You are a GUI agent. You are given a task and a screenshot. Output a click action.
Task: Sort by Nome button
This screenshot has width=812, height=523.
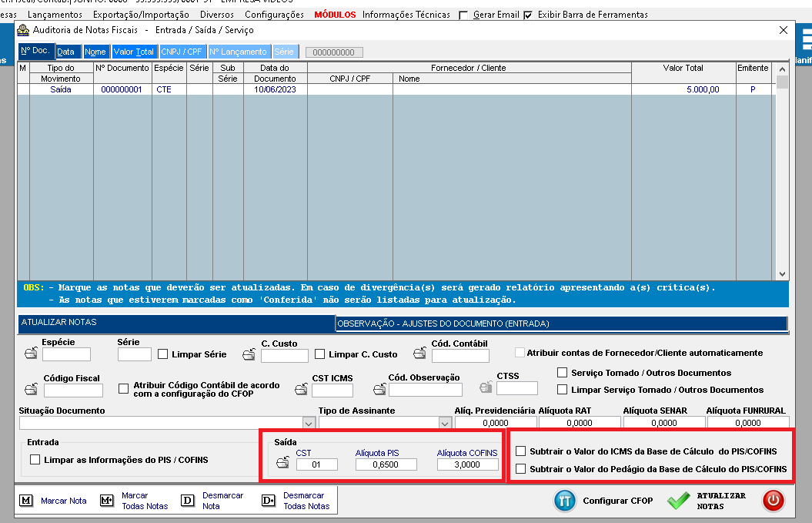click(x=96, y=52)
